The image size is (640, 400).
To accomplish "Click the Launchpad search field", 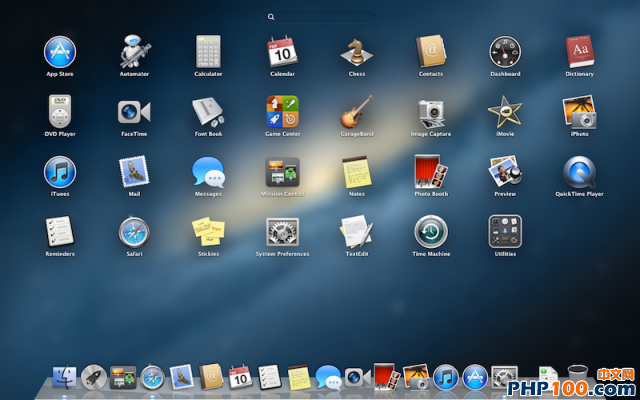I will coord(321,17).
